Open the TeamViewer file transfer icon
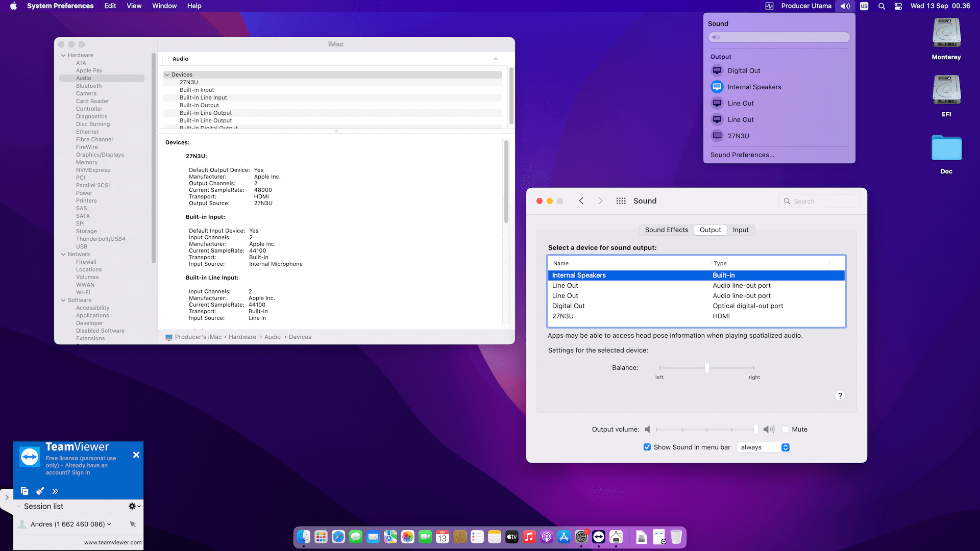Viewport: 980px width, 551px height. (24, 491)
